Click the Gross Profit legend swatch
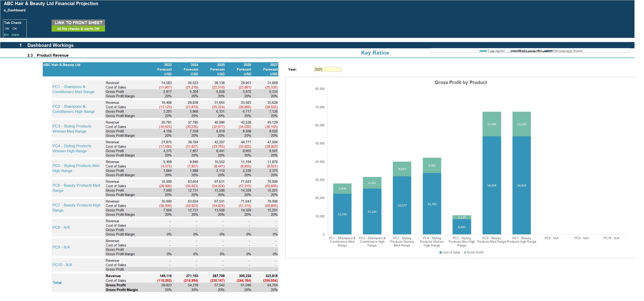 [465, 252]
